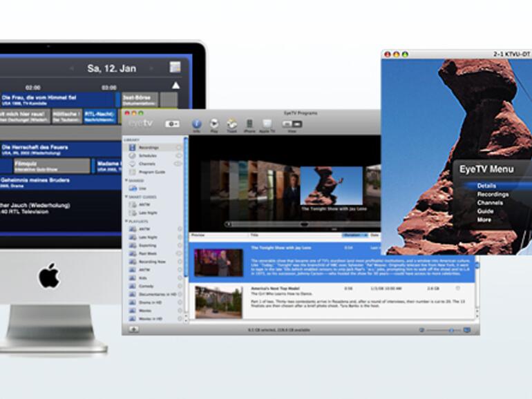
Task: Select the Late Night smart guide
Action: (x=148, y=213)
